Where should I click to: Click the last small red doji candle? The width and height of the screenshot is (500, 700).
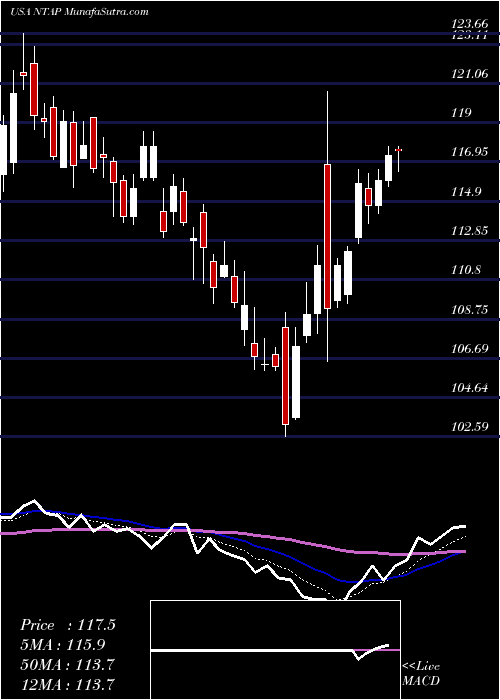398,150
